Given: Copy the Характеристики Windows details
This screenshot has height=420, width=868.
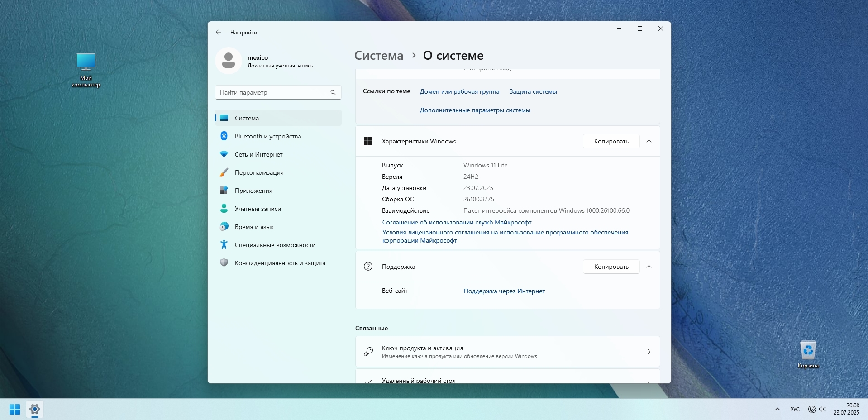Looking at the screenshot, I should click(x=611, y=141).
